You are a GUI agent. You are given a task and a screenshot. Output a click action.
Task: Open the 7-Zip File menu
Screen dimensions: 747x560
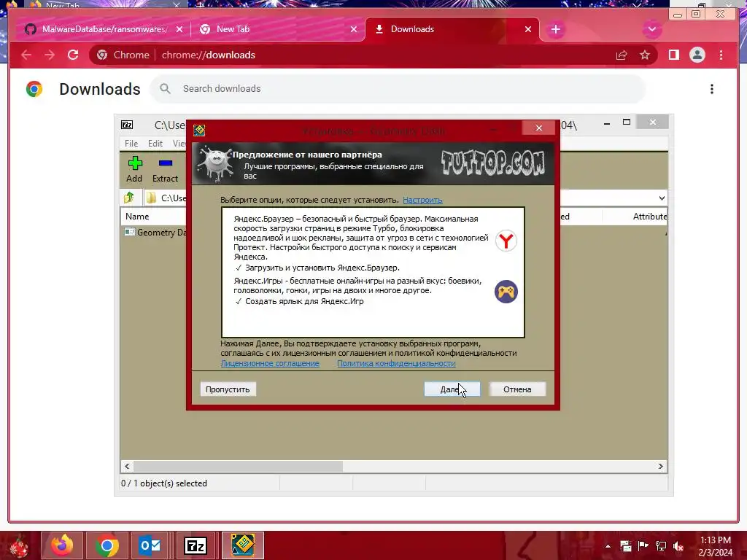[x=131, y=144]
